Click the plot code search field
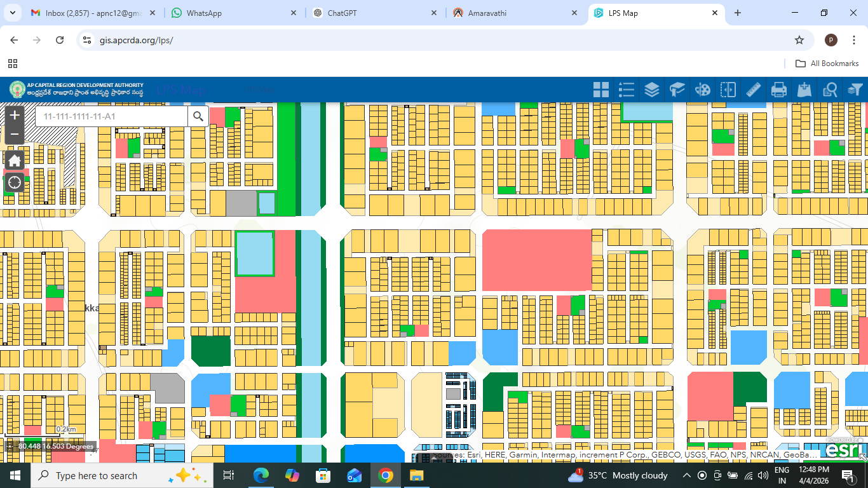868x488 pixels. 111,116
